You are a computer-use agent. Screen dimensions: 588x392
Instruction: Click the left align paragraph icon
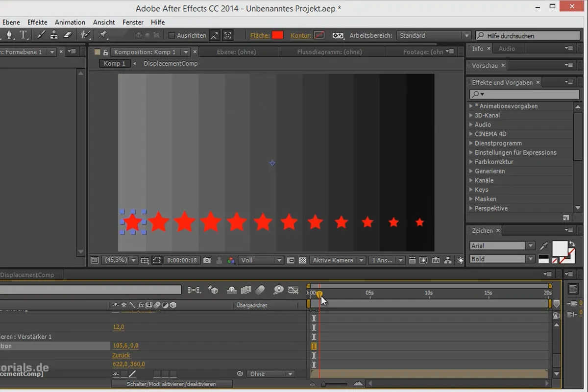coord(573,289)
